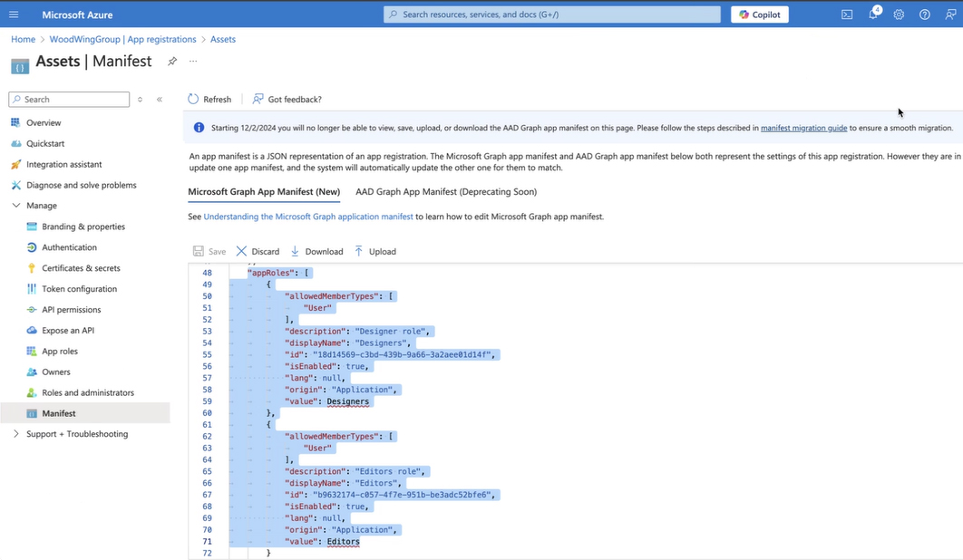Click the Integration assistant rocket icon
Image resolution: width=963 pixels, height=560 pixels.
(x=15, y=164)
